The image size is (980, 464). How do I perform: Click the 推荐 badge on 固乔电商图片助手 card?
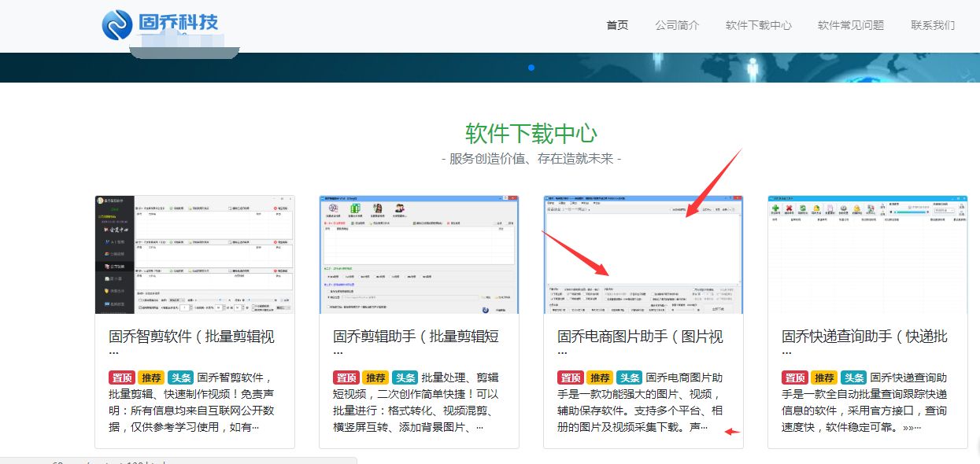(x=599, y=377)
